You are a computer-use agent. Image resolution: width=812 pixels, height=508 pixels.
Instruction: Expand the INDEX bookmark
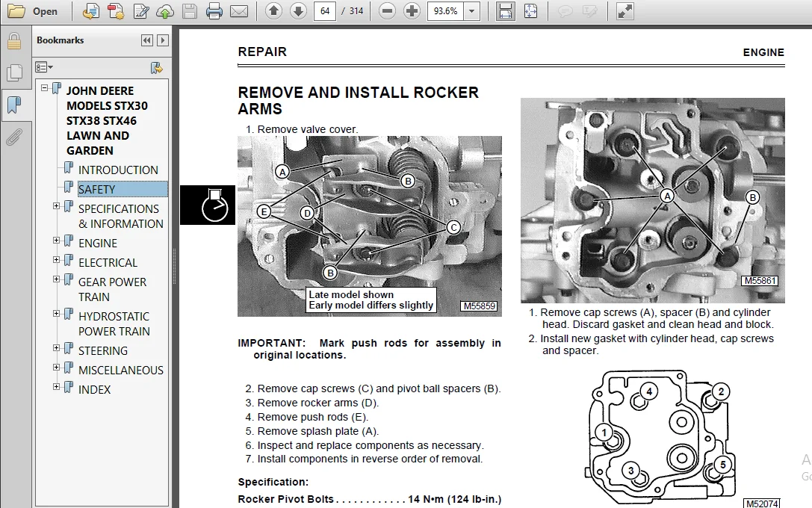[x=57, y=387]
